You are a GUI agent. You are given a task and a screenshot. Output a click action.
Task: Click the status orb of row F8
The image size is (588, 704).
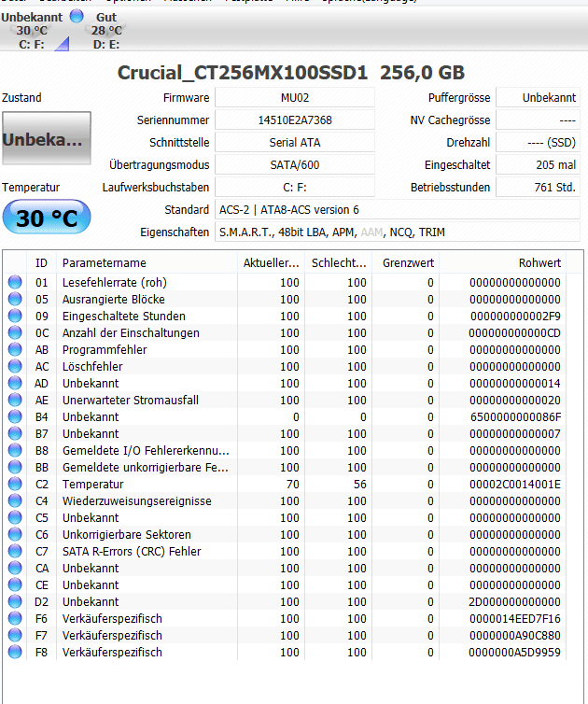[15, 652]
